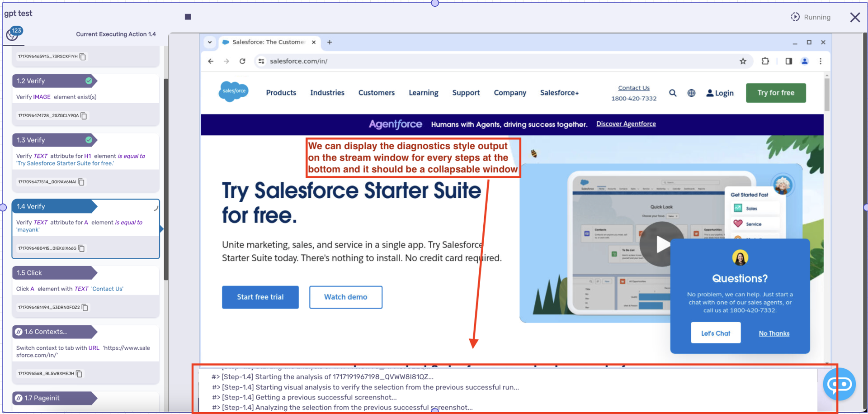This screenshot has height=414, width=868.
Task: Click the steps panel vertical scrollbar
Action: [166, 180]
